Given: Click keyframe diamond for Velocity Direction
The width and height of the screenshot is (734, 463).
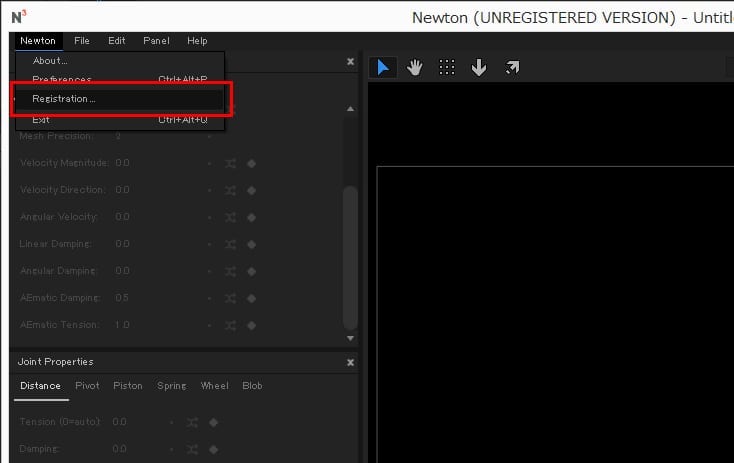Looking at the screenshot, I should (x=251, y=191).
